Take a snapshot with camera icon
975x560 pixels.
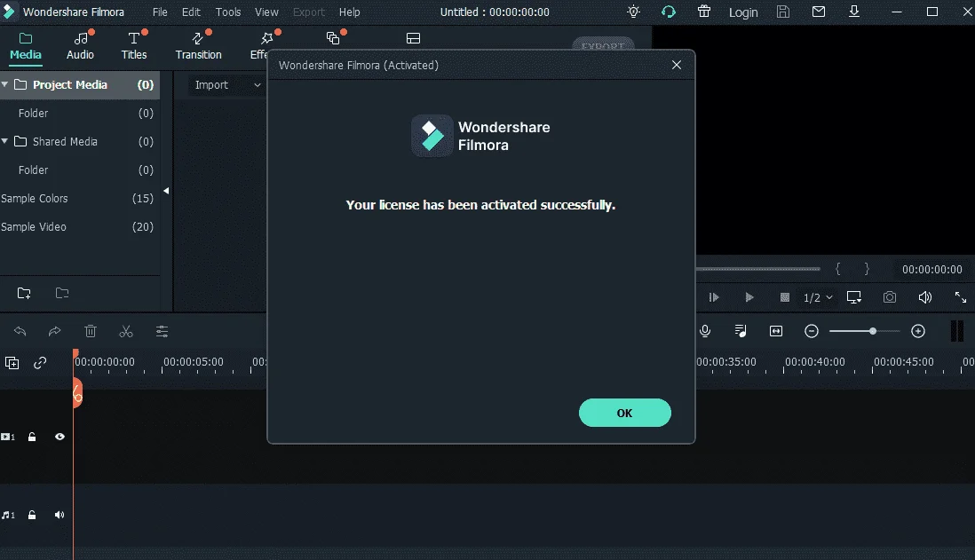coord(890,297)
